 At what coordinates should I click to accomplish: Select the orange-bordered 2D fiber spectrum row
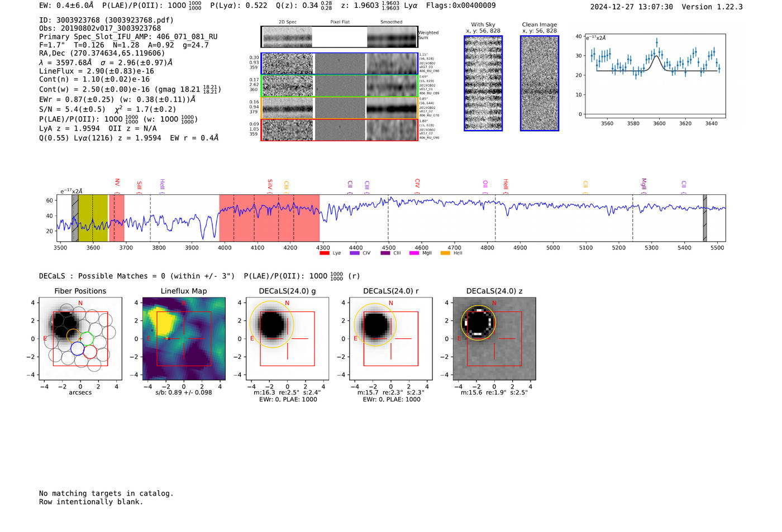[x=339, y=108]
